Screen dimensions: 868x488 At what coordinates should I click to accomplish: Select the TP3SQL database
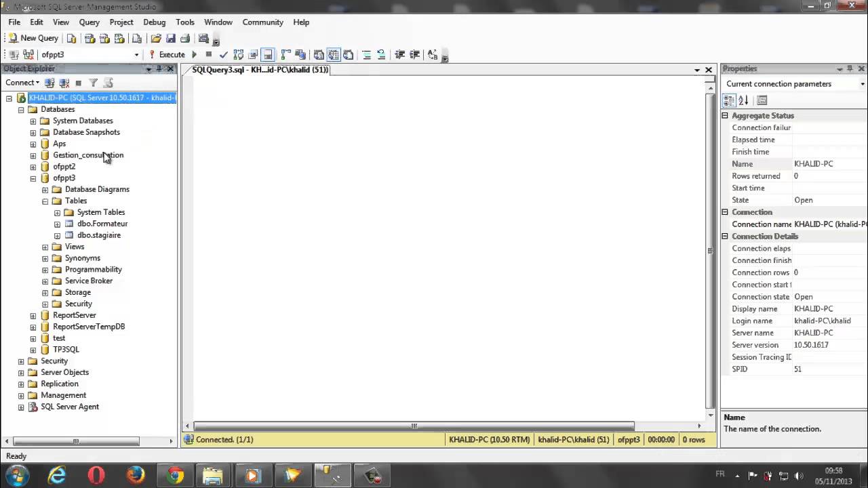click(x=66, y=350)
